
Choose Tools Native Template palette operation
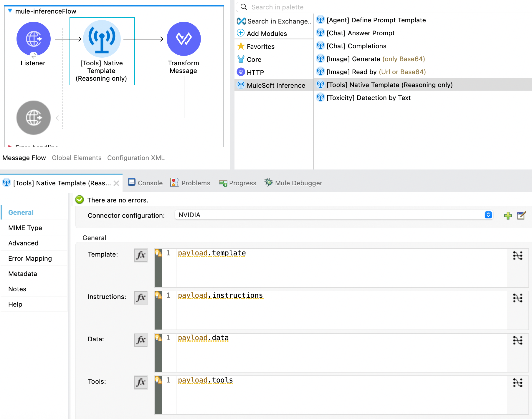coord(423,85)
